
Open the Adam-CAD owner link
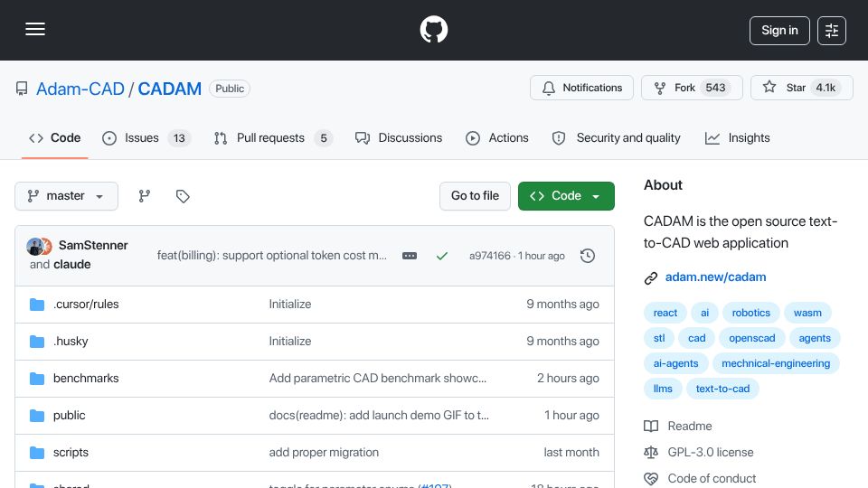coord(80,89)
